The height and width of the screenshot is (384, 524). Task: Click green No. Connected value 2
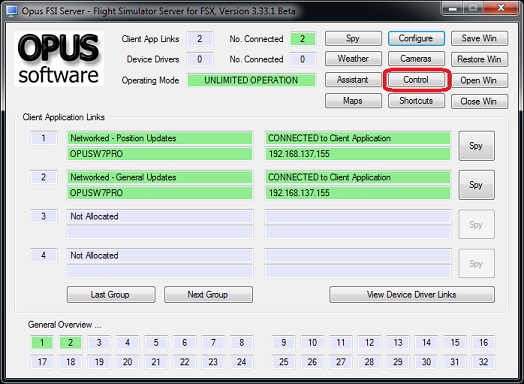(302, 39)
